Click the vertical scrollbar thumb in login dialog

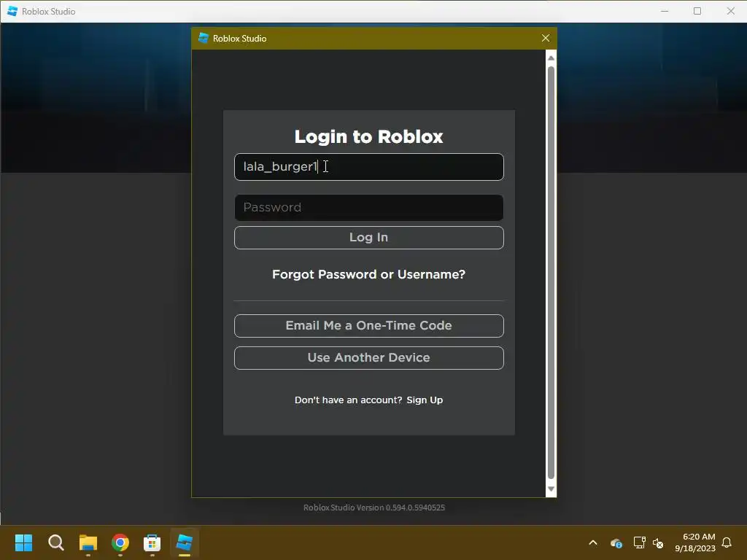551,273
